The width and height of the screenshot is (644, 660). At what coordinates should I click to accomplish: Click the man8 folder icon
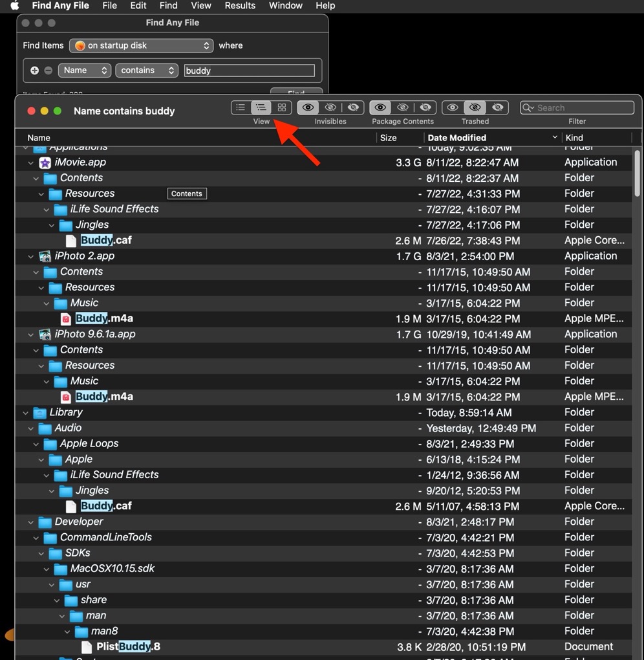[81, 632]
